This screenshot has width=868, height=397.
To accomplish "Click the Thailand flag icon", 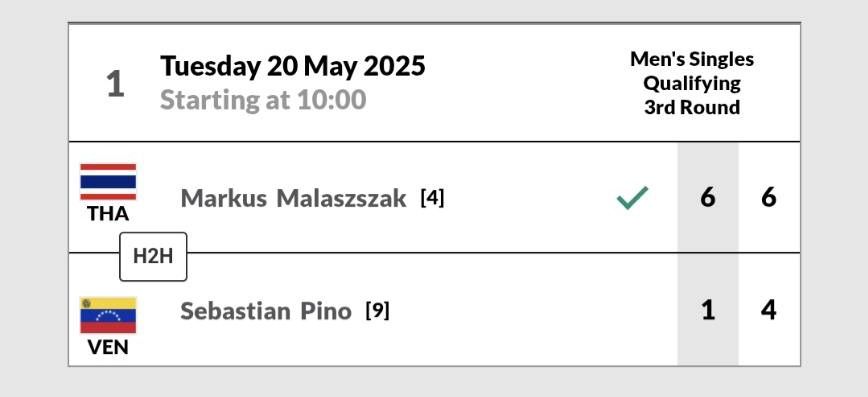I will (x=108, y=182).
